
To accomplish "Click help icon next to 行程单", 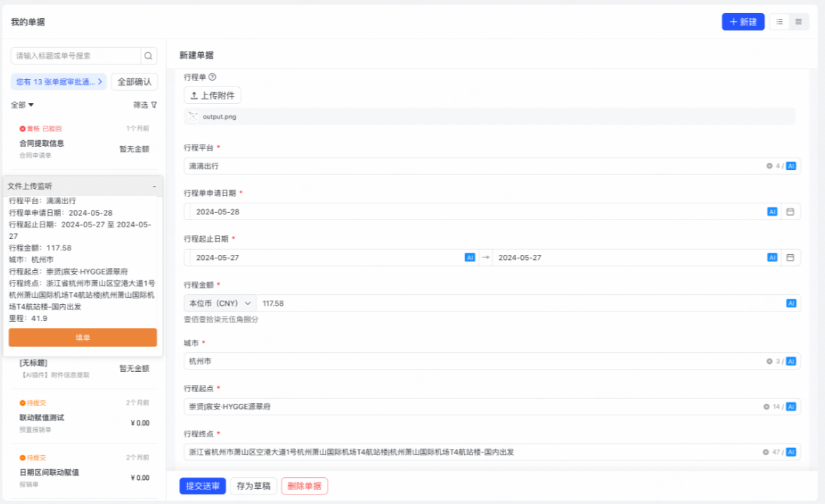I will tap(212, 77).
